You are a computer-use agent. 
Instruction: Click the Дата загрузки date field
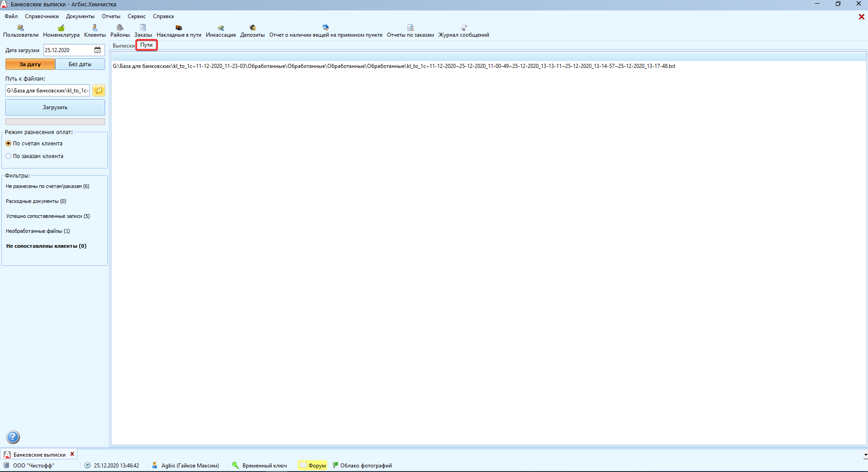click(74, 50)
